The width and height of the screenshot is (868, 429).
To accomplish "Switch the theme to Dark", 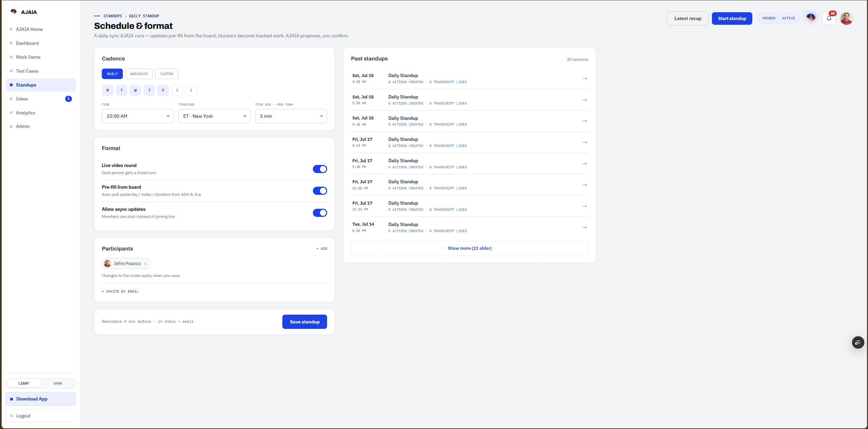I will [58, 383].
